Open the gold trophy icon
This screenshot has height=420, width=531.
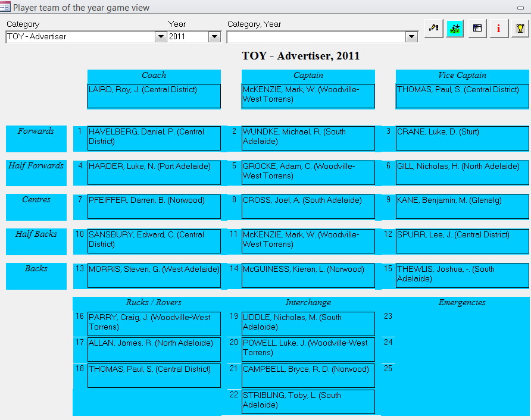pyautogui.click(x=520, y=29)
